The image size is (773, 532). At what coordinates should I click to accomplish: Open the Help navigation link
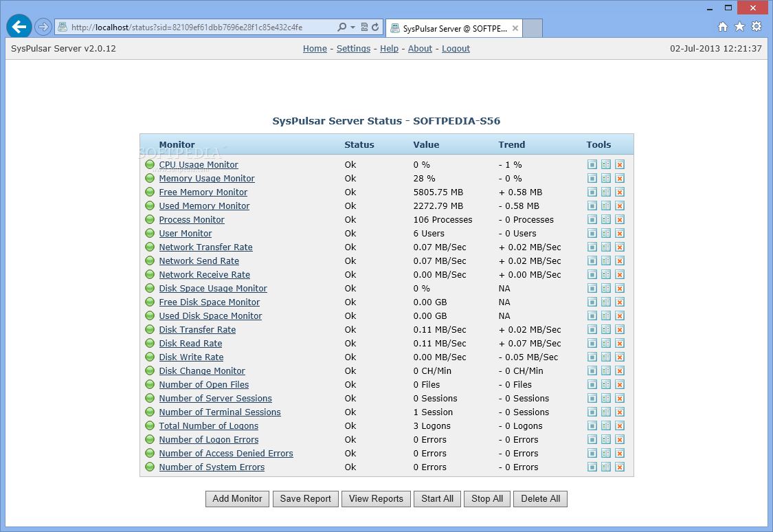pyautogui.click(x=389, y=49)
